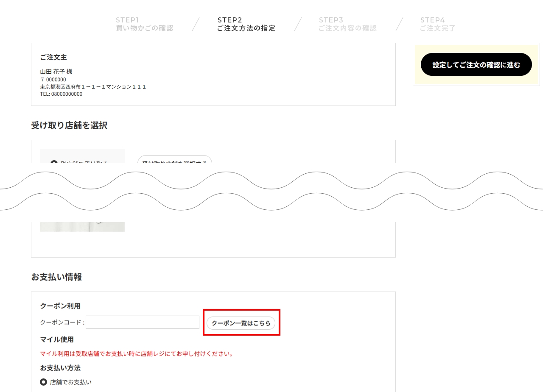Select the 店舗でお支払い radio button
Viewport: 543px width, 392px height.
pos(43,382)
